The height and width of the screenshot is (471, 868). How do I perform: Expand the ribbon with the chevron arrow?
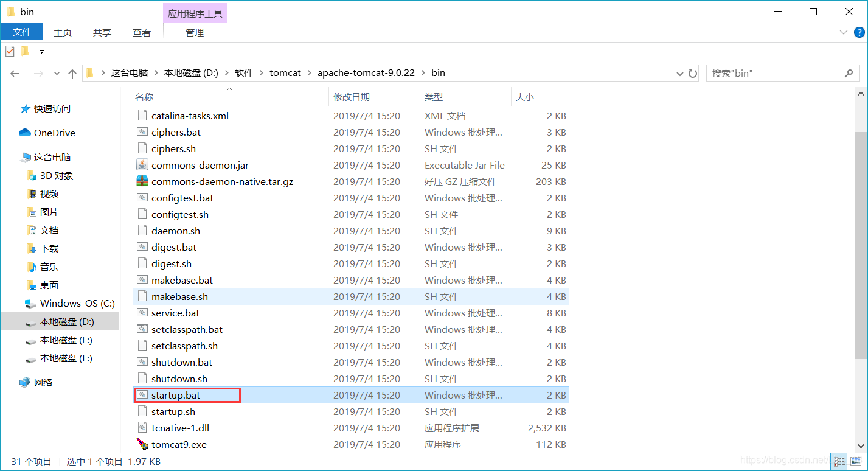click(x=843, y=32)
